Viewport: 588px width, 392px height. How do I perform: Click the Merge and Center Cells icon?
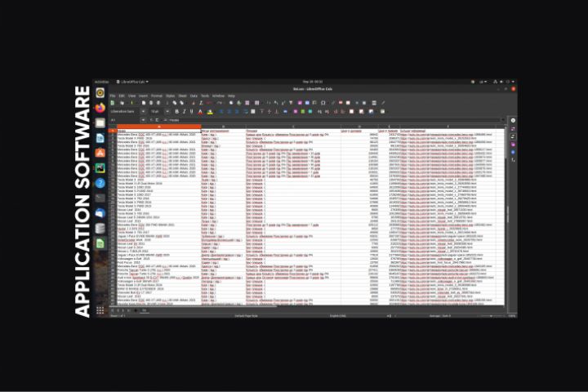(x=253, y=112)
